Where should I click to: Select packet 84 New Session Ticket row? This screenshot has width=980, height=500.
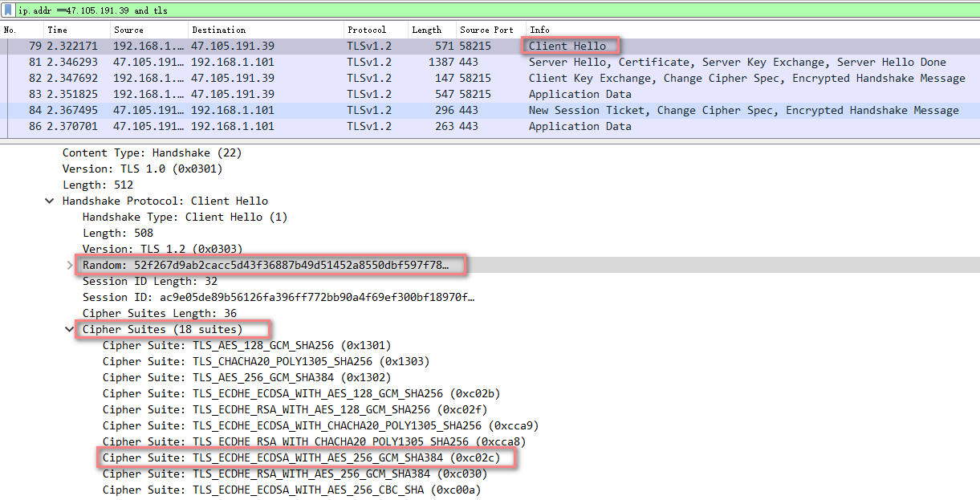pos(321,110)
